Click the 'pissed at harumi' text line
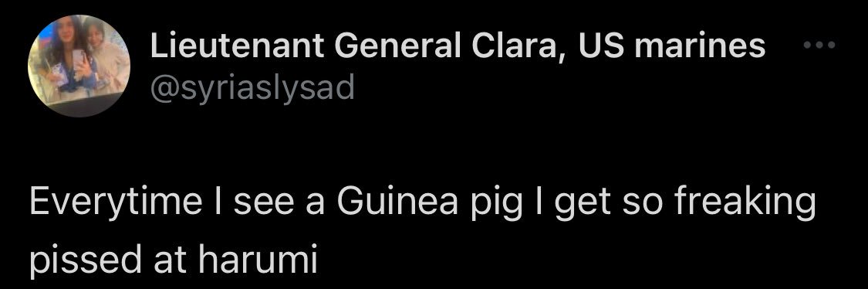 [x=174, y=260]
